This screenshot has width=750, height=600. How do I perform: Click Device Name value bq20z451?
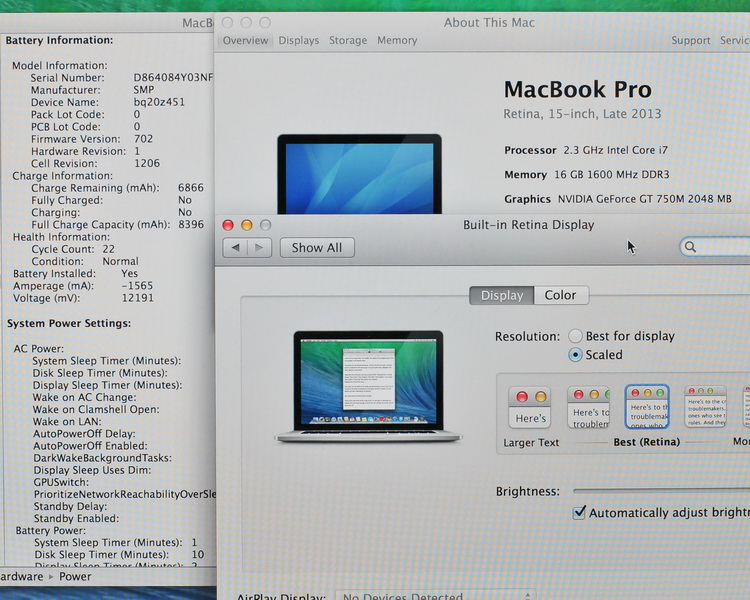159,102
